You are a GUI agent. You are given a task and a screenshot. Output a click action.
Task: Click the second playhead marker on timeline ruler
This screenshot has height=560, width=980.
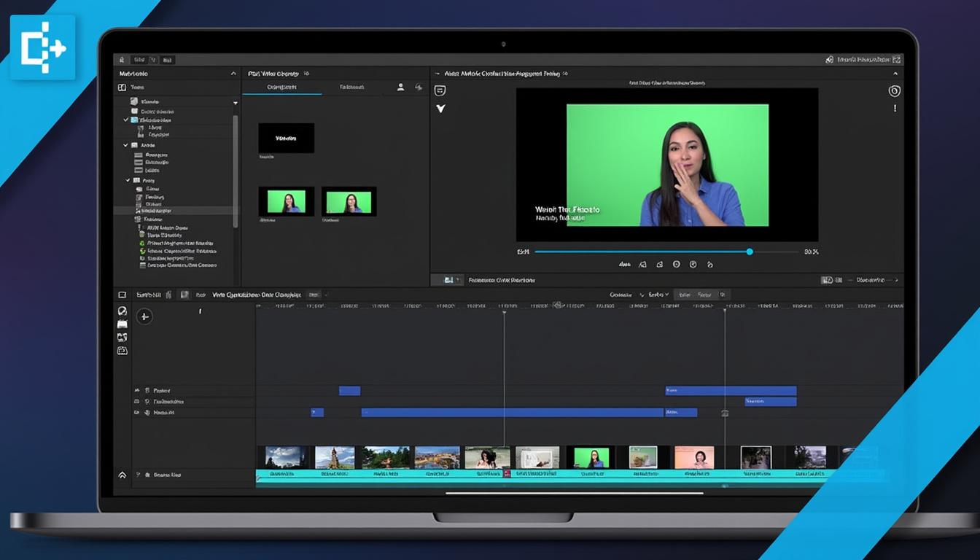(x=725, y=312)
